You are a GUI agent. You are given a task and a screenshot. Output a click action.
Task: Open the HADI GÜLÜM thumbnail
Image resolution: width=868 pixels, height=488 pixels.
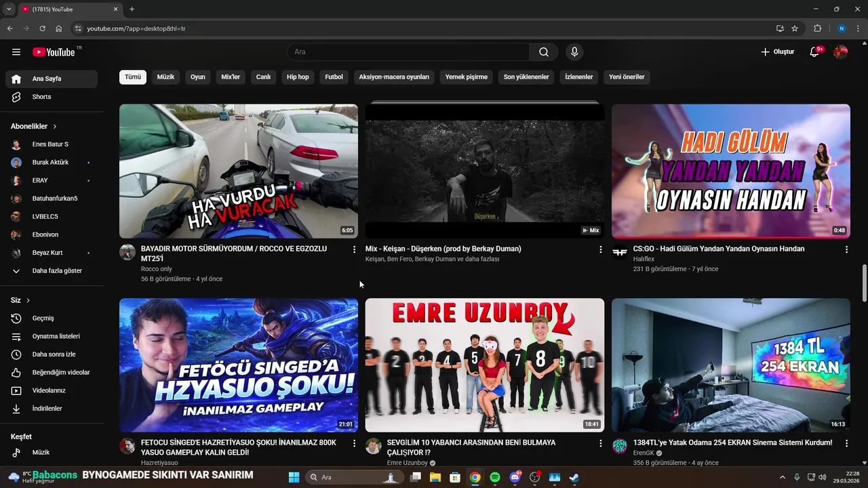731,171
